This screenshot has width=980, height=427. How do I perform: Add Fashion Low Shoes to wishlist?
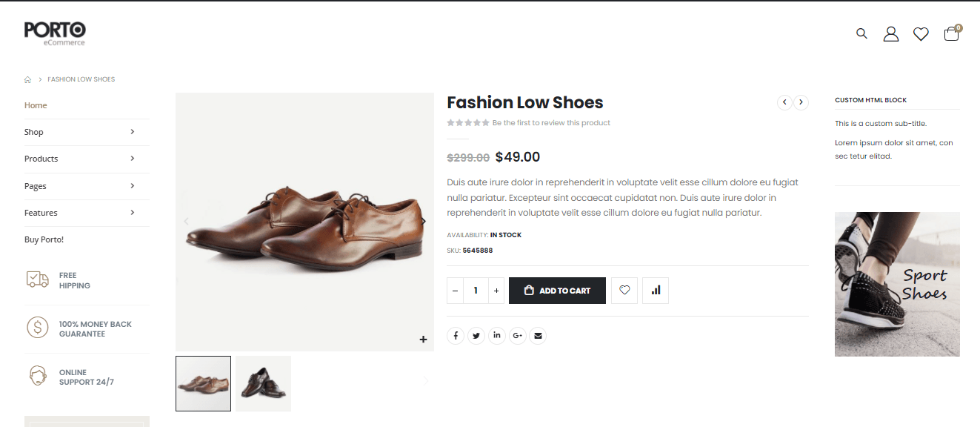[x=624, y=290]
